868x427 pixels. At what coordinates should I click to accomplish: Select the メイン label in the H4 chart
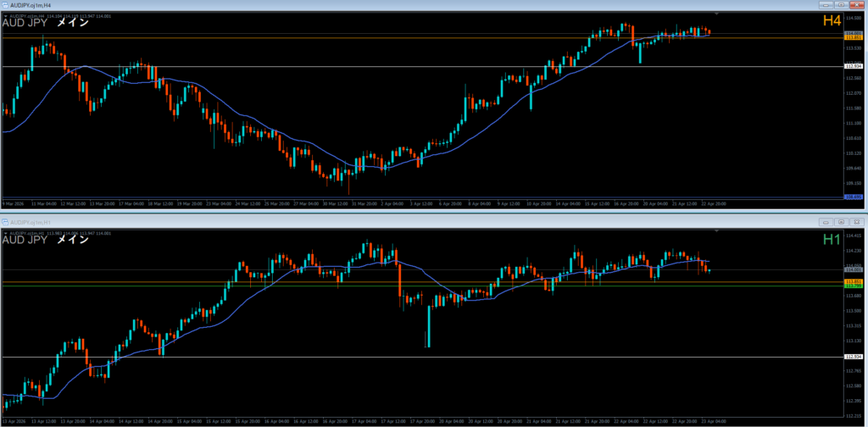pyautogui.click(x=72, y=24)
